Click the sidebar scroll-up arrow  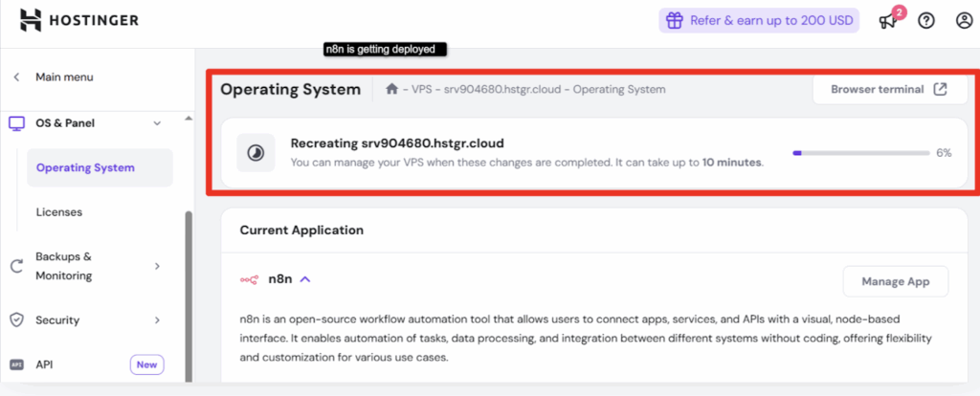tap(189, 119)
